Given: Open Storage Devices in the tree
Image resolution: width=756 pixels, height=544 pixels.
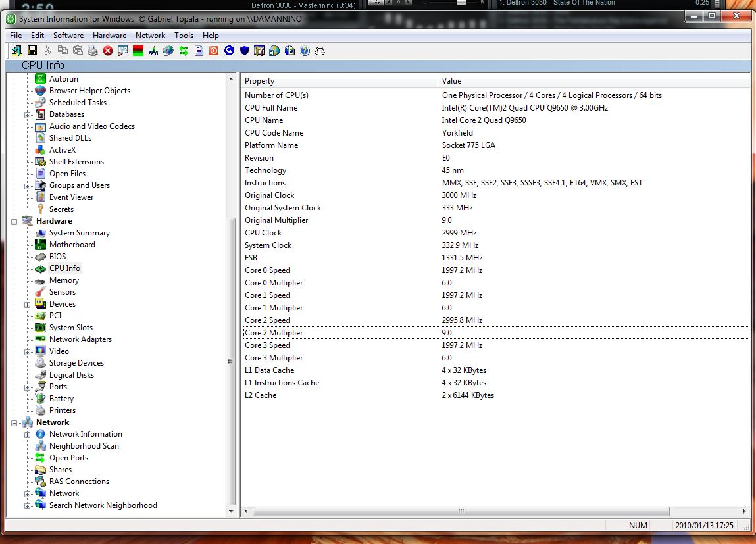Looking at the screenshot, I should (x=77, y=363).
